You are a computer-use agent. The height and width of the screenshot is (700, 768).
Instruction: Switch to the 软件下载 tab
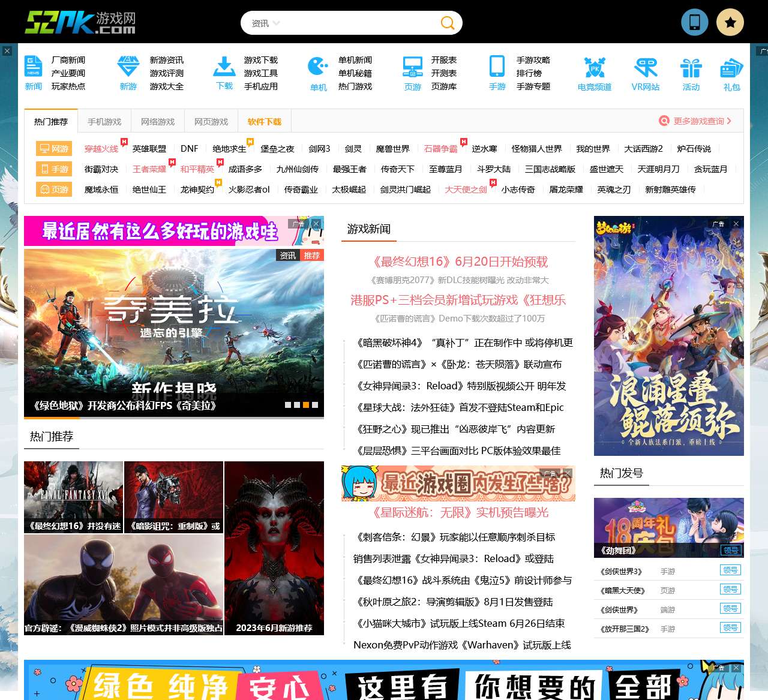[x=265, y=122]
